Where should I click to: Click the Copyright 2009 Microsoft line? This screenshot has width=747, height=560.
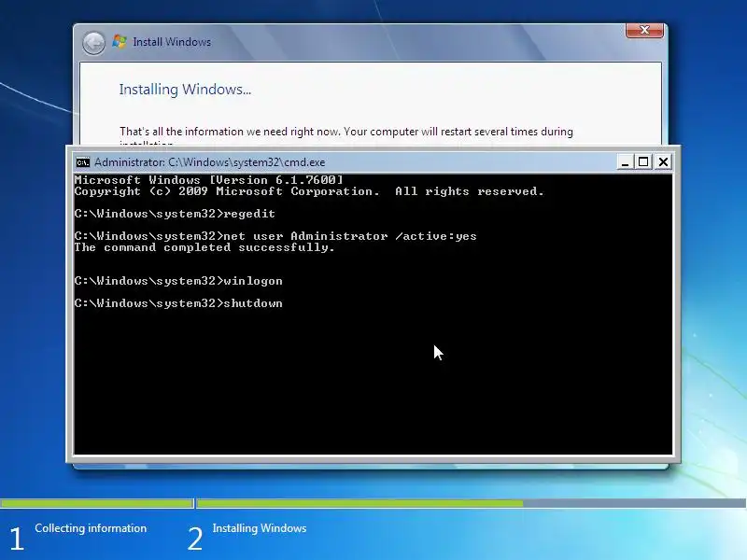click(309, 191)
